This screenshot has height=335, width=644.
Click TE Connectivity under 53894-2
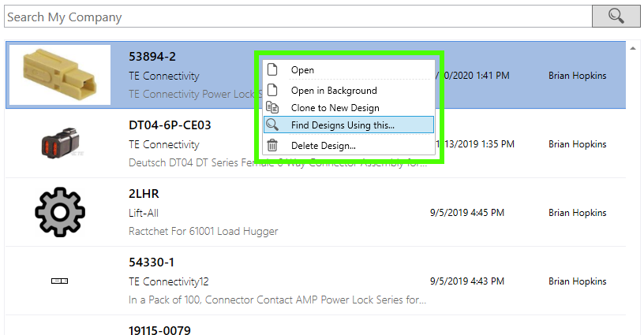click(x=164, y=76)
